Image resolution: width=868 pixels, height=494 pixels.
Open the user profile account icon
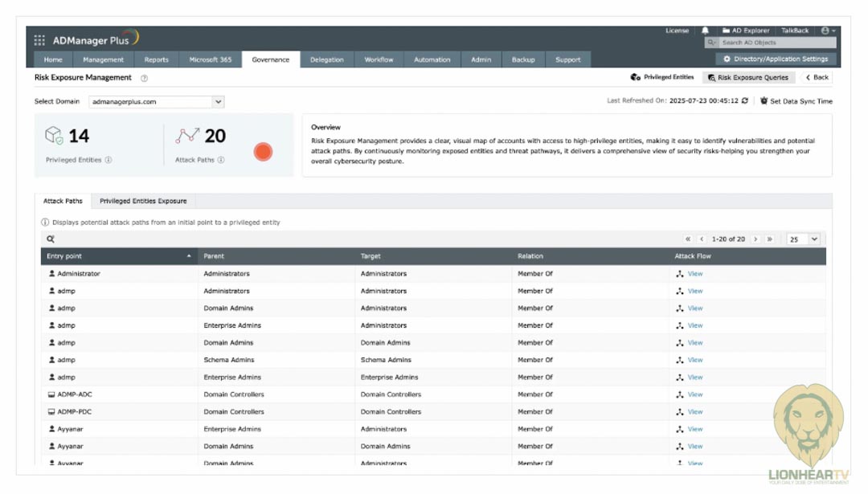pos(827,31)
